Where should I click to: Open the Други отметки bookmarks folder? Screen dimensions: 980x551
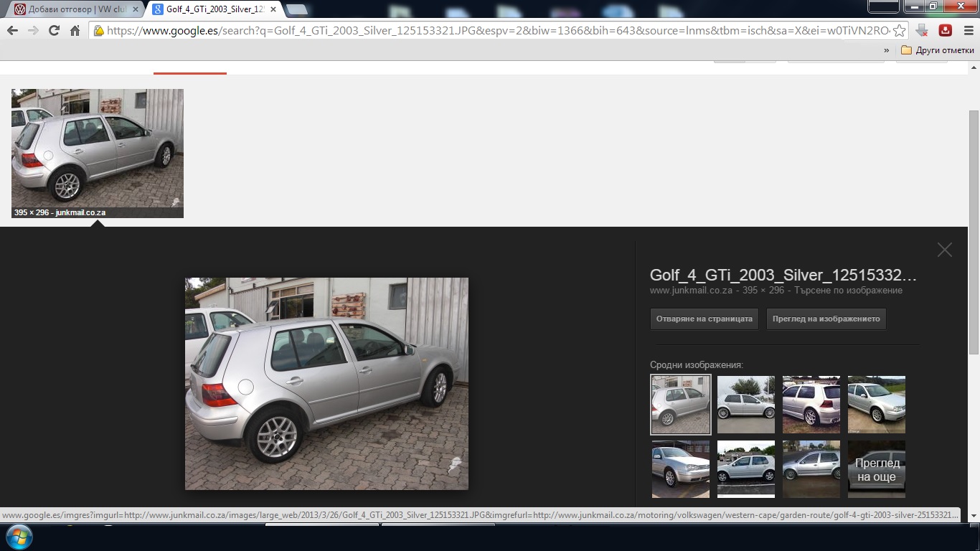click(937, 50)
